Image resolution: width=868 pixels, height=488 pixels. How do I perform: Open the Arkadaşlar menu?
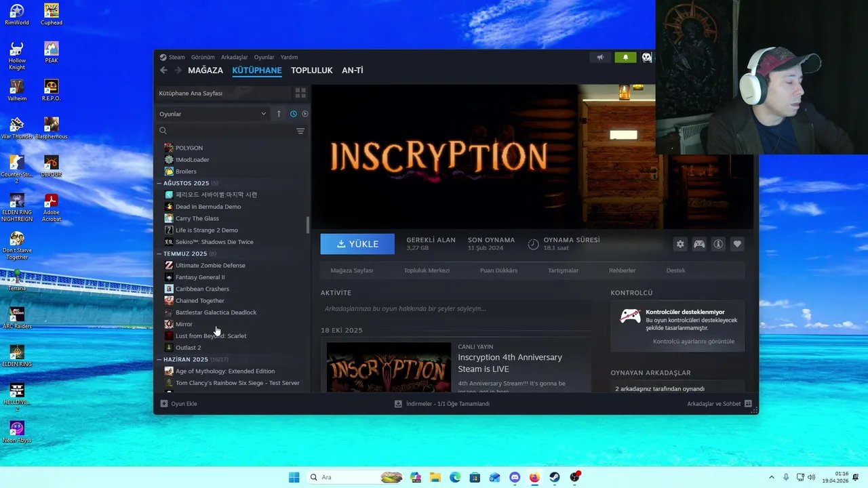tap(235, 58)
